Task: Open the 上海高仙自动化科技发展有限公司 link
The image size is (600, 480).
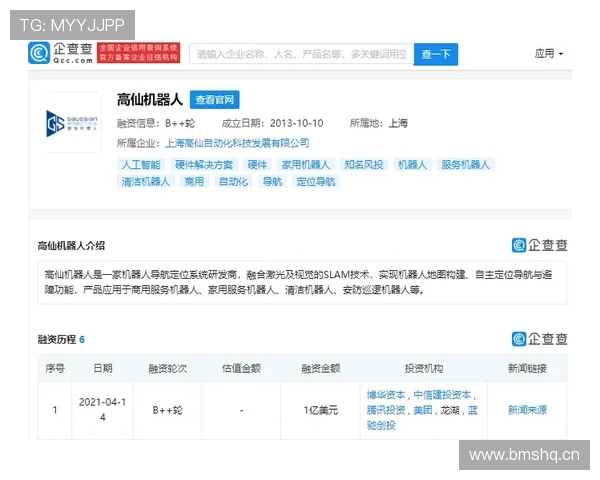Action: point(237,143)
